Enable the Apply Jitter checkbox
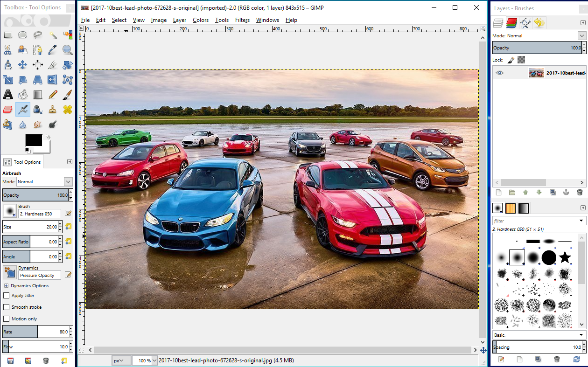This screenshot has width=588, height=367. 7,296
